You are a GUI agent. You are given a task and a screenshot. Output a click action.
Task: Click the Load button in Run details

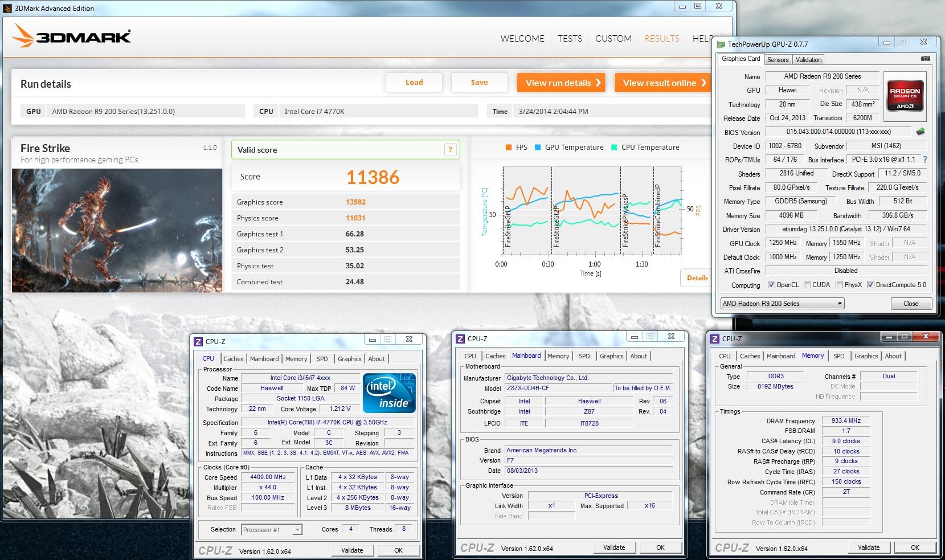(x=414, y=83)
